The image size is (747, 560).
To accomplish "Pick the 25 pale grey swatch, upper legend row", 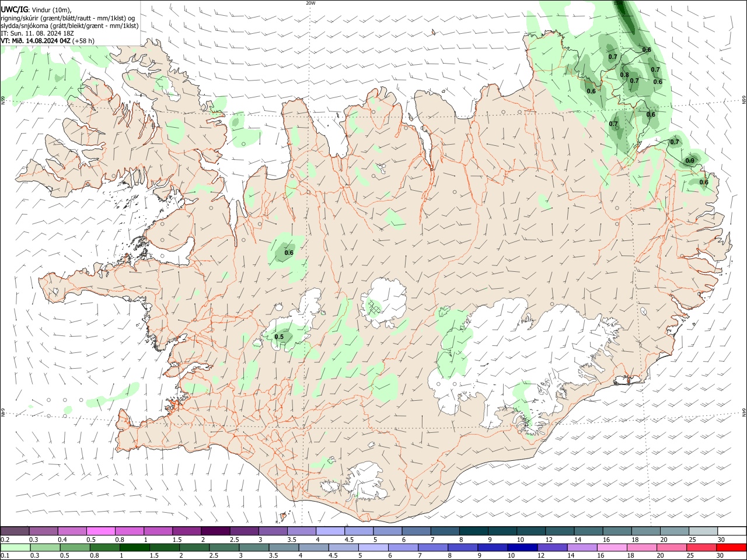I will pos(704,531).
